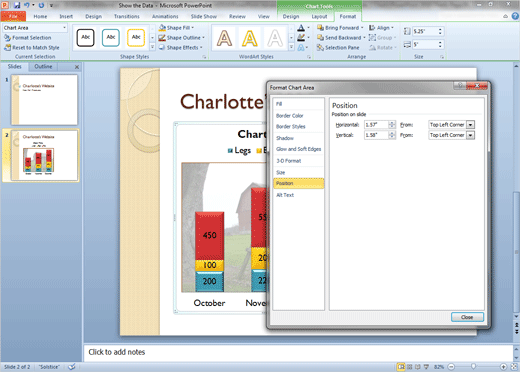The width and height of the screenshot is (520, 372).
Task: Click the zoom out minus button
Action: point(451,367)
